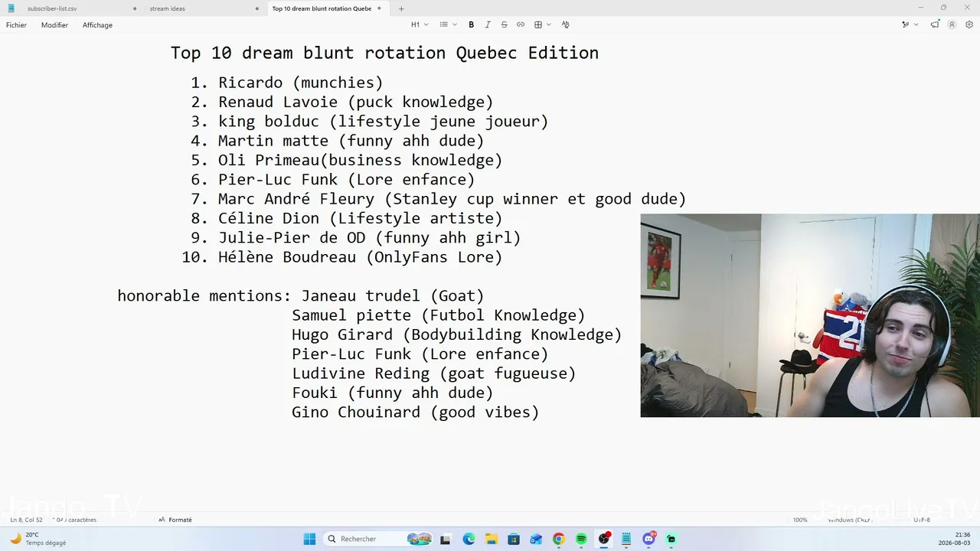This screenshot has height=551, width=980.
Task: Click the Formaté status bar toggle
Action: (175, 520)
